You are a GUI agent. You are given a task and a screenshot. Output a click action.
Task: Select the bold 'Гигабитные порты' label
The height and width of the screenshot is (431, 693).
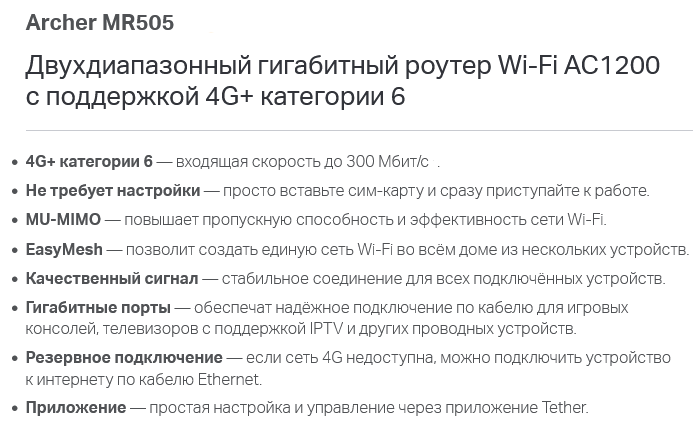coord(98,307)
